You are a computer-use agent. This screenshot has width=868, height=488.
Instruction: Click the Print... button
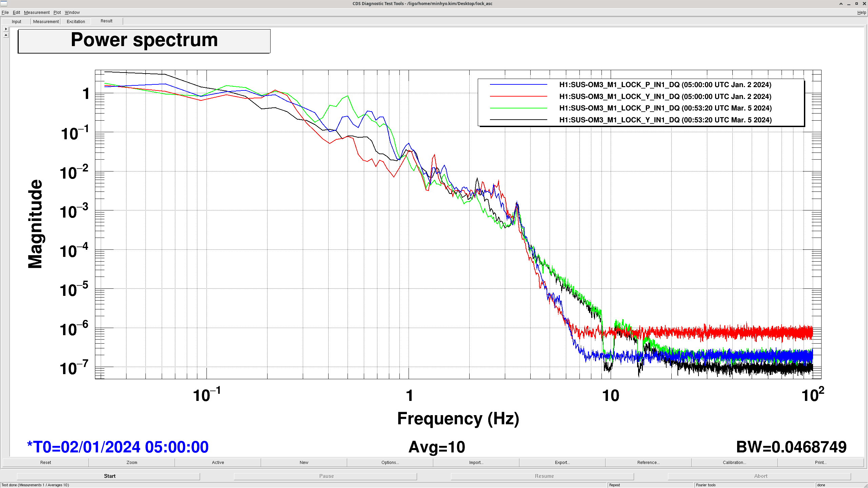click(x=820, y=462)
